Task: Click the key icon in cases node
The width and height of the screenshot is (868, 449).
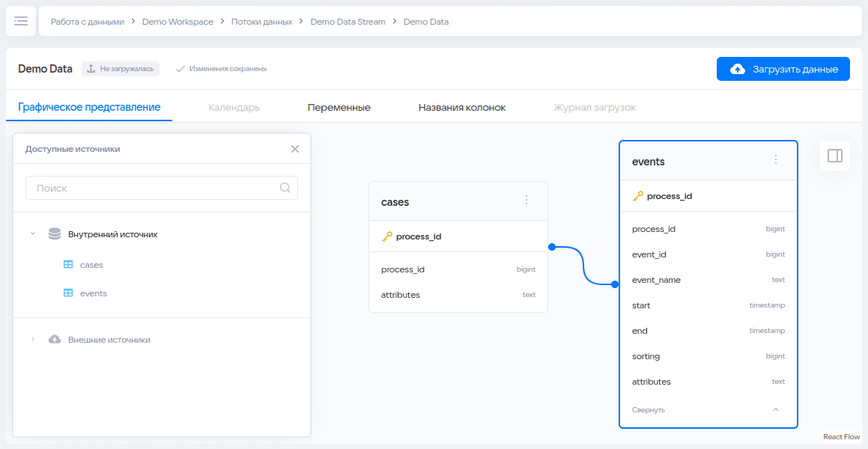Action: [x=387, y=236]
